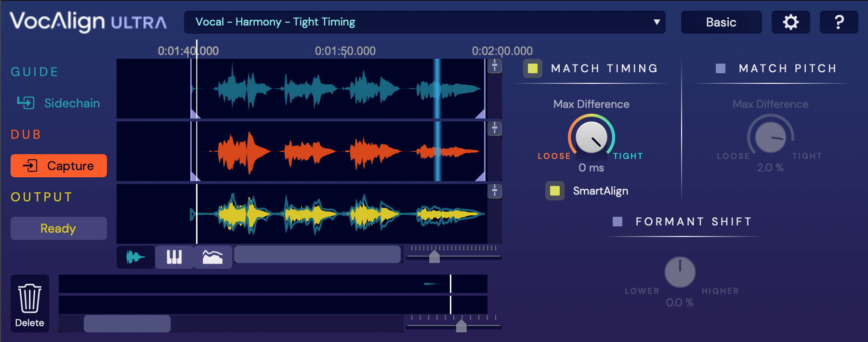The image size is (868, 342).
Task: Click the Guide track vertical zoom icon
Action: click(x=495, y=66)
